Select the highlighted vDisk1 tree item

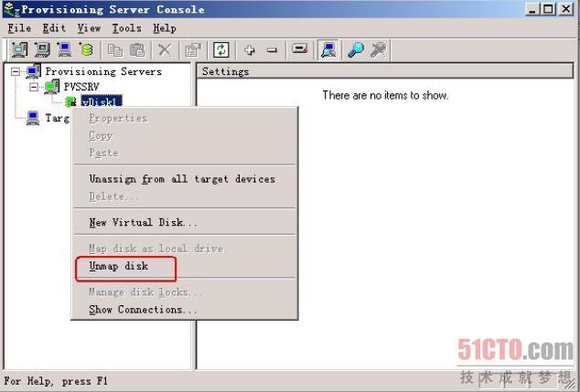click(x=102, y=101)
